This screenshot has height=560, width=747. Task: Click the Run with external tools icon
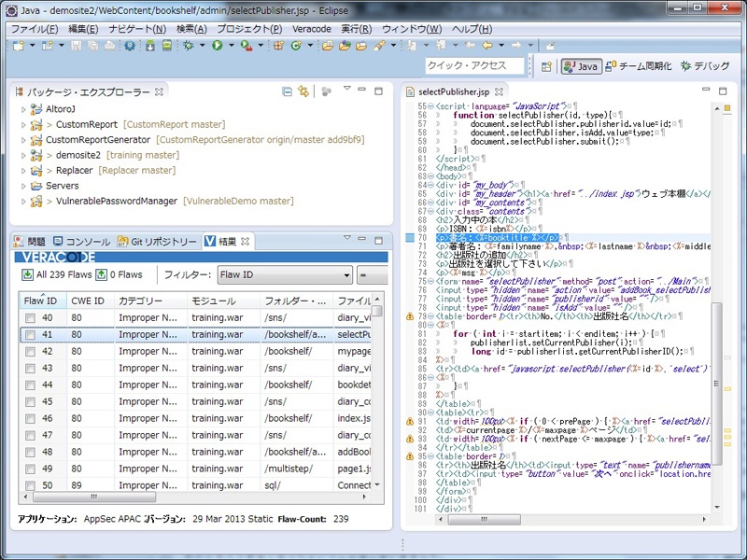[247, 46]
